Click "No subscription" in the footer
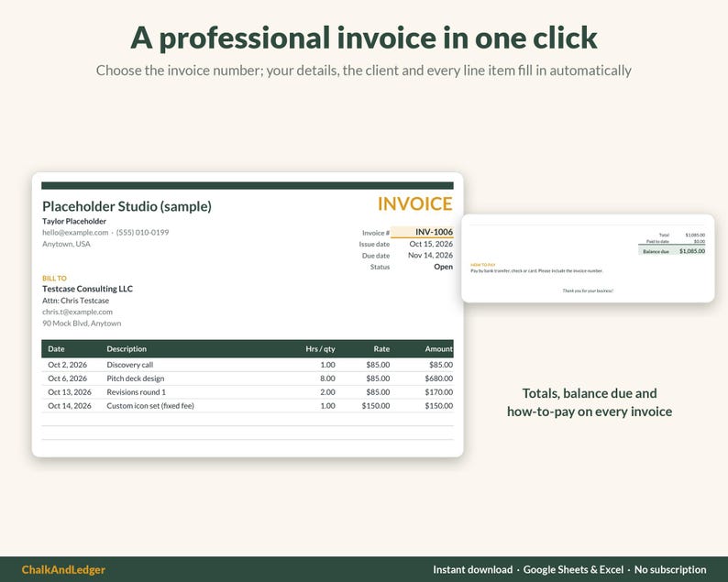Screen dimensions: 728x582 tap(670, 569)
